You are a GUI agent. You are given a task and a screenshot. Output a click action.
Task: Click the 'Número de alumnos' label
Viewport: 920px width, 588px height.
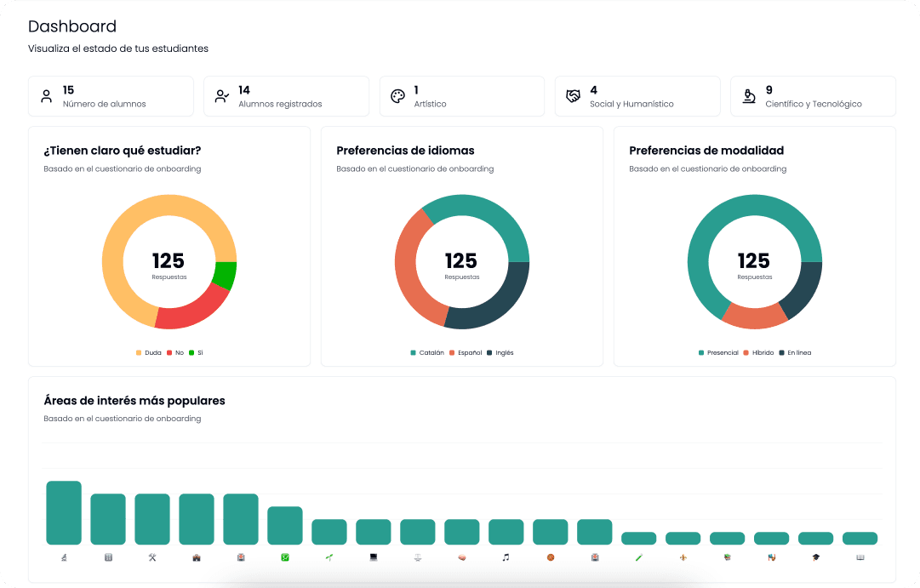coord(105,104)
